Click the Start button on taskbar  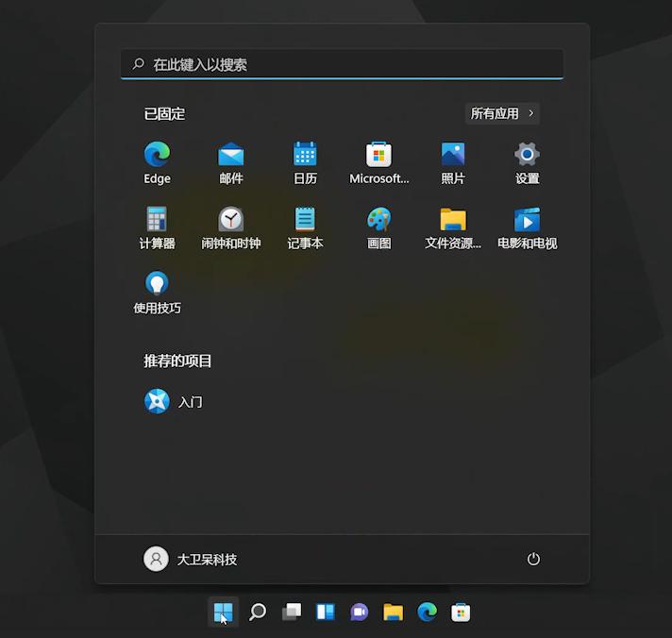[x=223, y=612]
